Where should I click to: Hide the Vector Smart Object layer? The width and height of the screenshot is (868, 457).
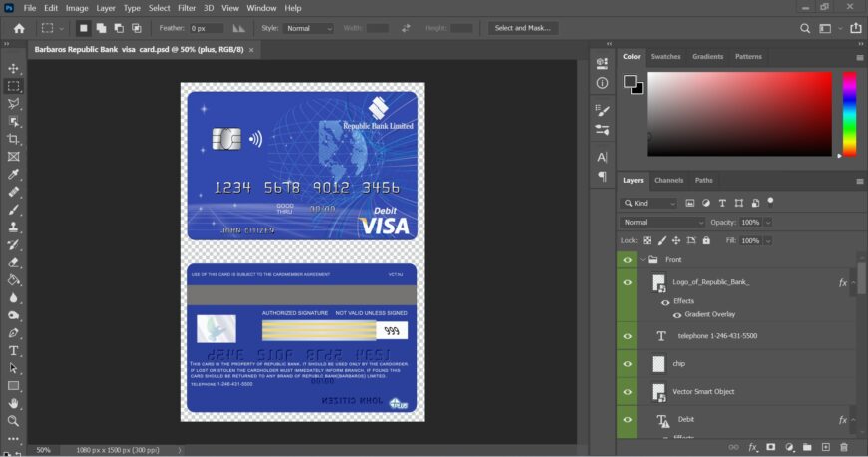coord(628,391)
